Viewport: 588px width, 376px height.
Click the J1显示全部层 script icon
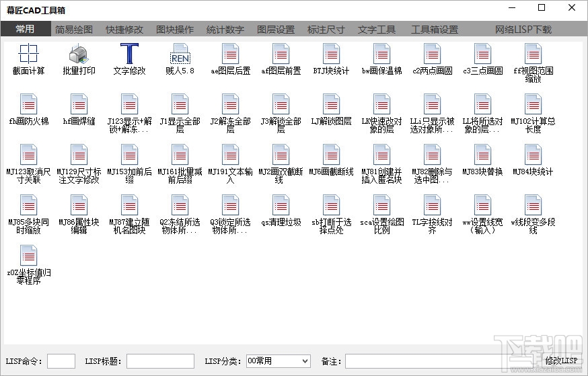[x=180, y=104]
